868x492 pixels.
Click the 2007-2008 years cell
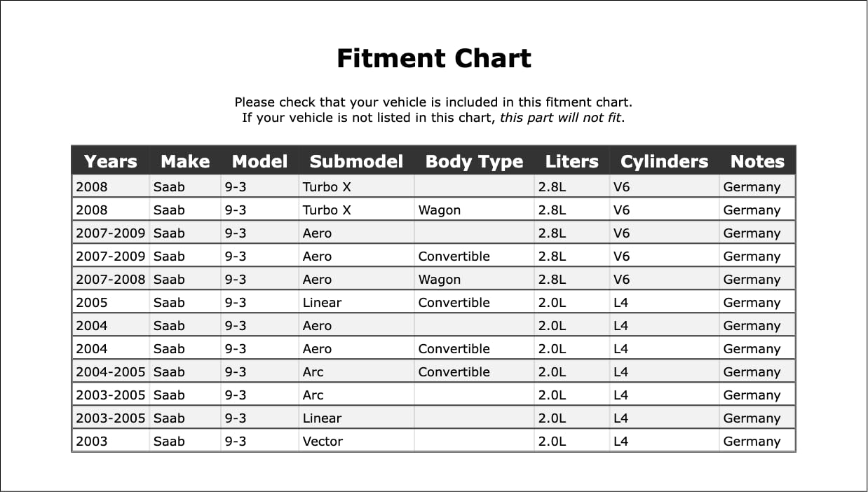pos(110,280)
